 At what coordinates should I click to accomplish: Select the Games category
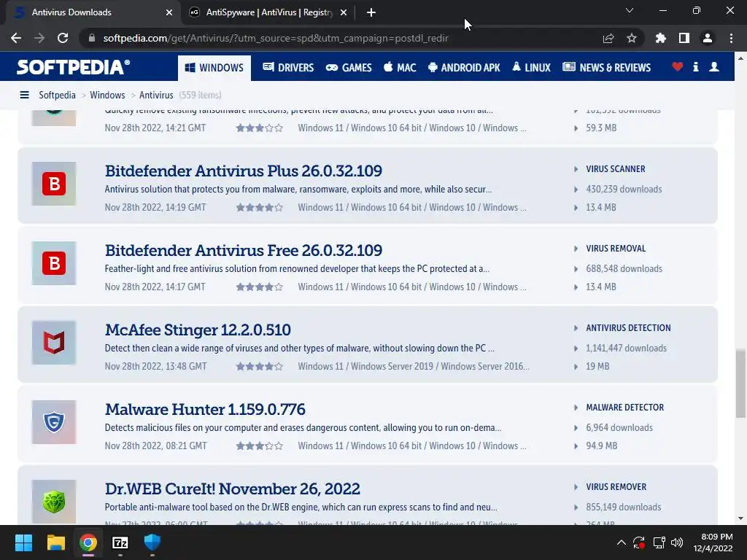[349, 68]
